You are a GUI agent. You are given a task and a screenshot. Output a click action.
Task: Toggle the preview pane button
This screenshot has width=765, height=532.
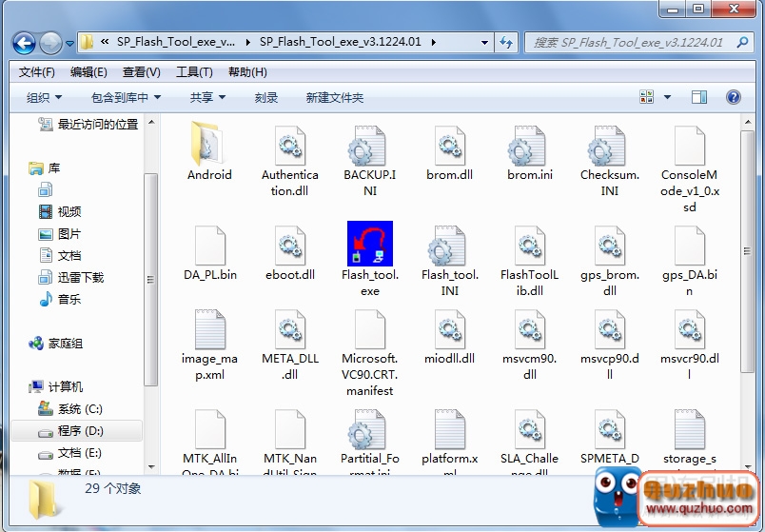point(699,97)
